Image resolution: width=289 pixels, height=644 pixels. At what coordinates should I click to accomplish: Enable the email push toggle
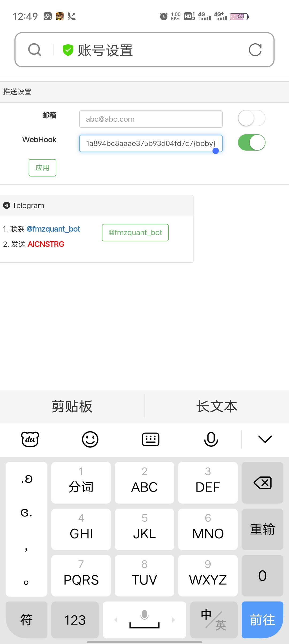(x=252, y=118)
